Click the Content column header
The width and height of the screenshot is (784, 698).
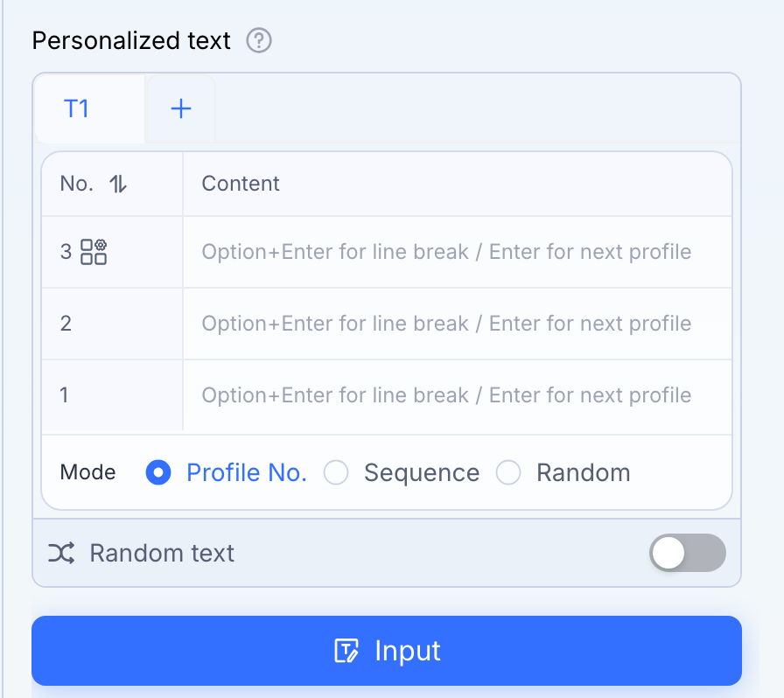click(x=240, y=184)
